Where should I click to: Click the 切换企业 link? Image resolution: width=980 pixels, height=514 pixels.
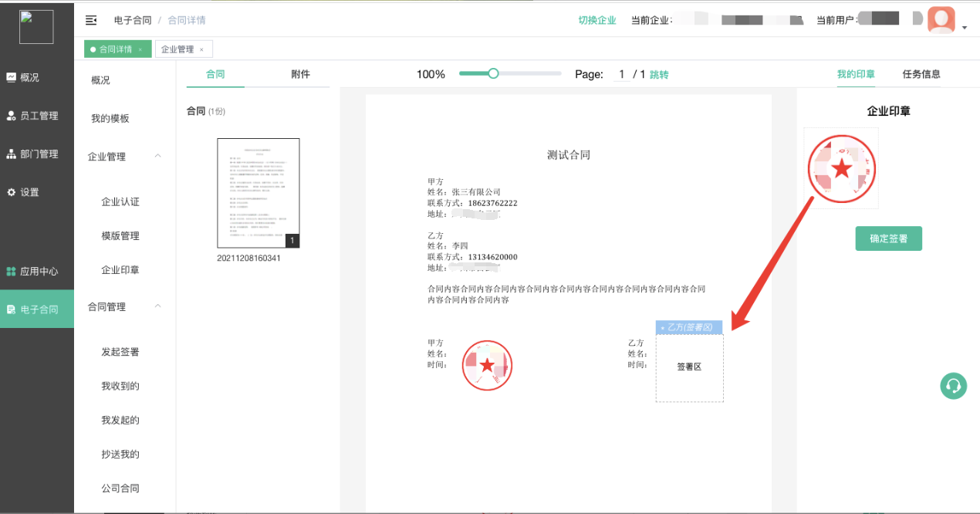pos(597,20)
